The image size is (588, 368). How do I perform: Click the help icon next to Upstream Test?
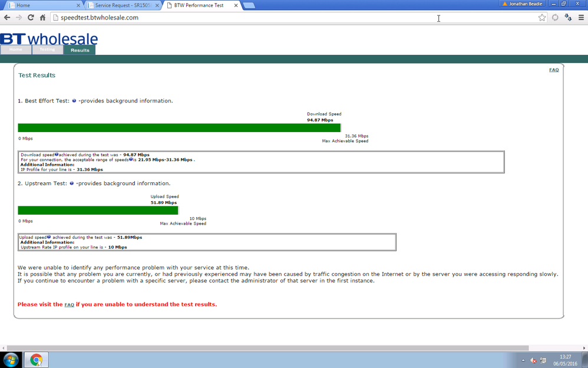(72, 183)
